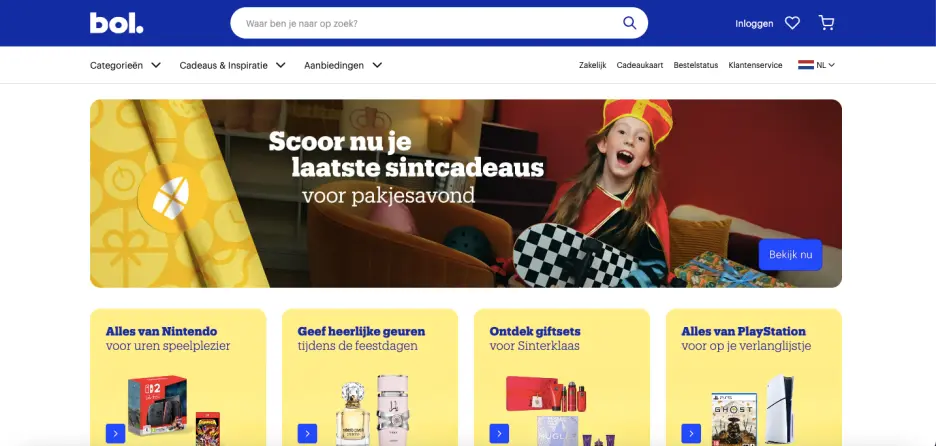Open the Zakelijk link
The width and height of the screenshot is (936, 446).
pos(593,66)
